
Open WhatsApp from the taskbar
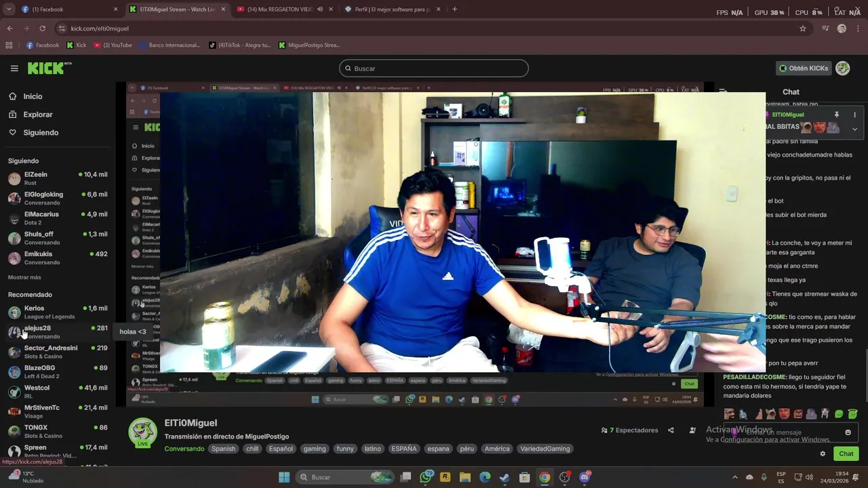(426, 477)
